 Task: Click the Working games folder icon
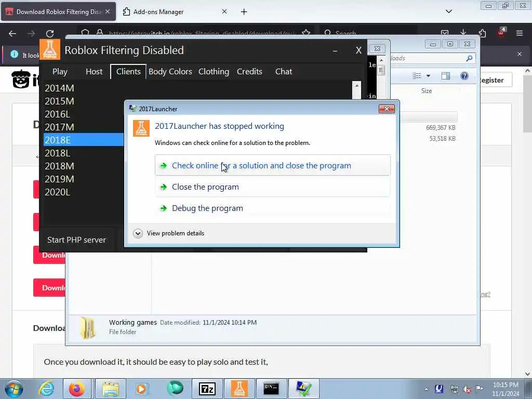point(88,328)
